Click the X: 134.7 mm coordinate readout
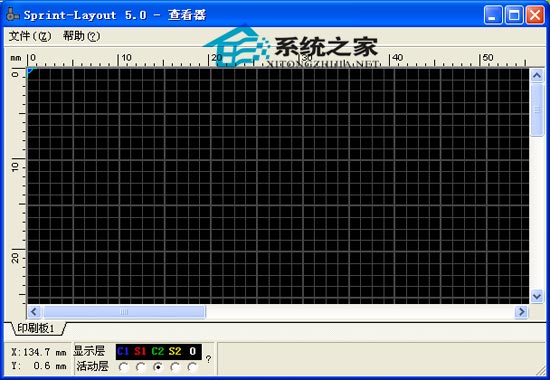The image size is (550, 380). pyautogui.click(x=39, y=352)
